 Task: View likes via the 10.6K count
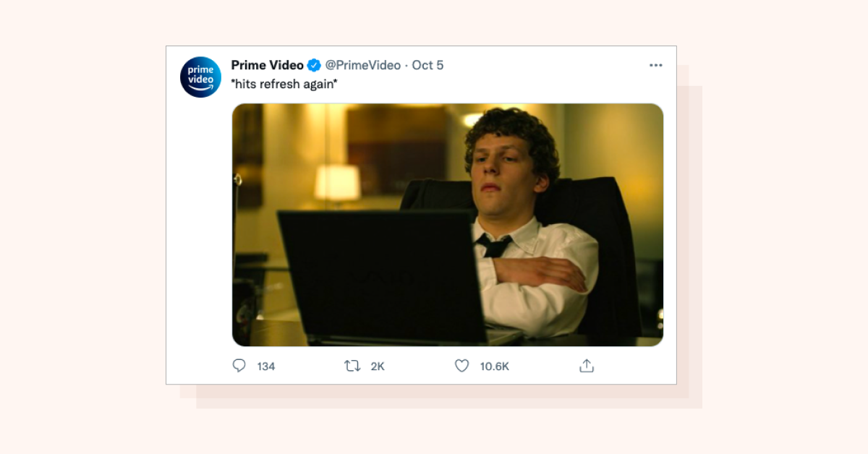point(495,367)
